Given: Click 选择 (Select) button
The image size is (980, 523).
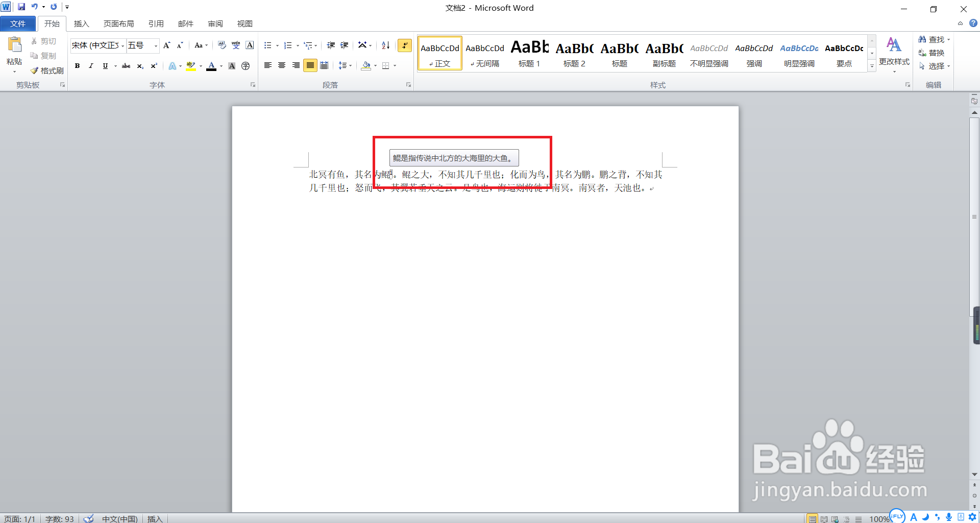Looking at the screenshot, I should [934, 66].
